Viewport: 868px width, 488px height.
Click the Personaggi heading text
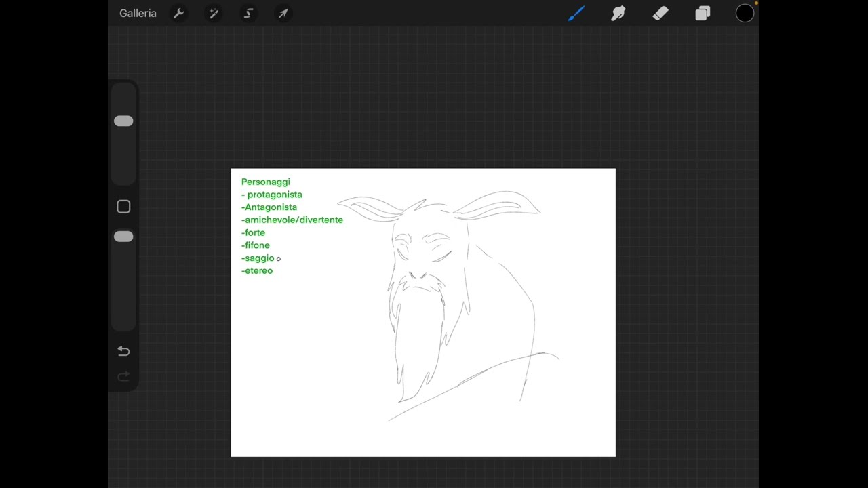point(266,182)
